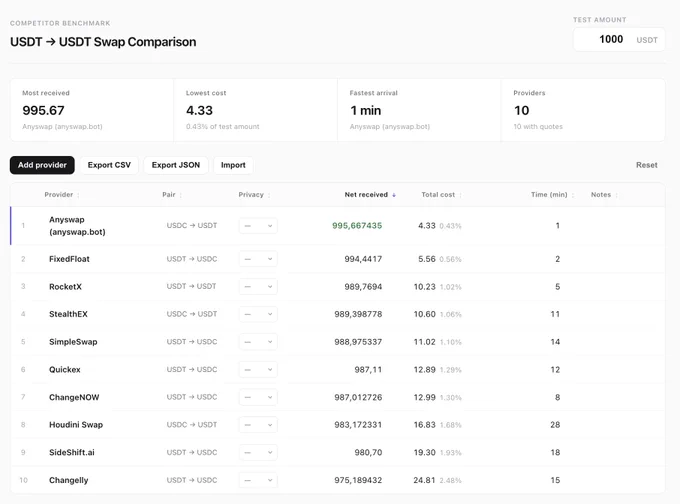The image size is (680, 504).
Task: Click pair cell in StealthEX row
Action: point(192,314)
